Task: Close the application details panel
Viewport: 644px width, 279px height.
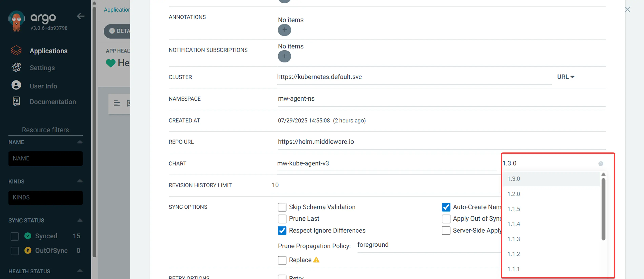Action: (x=627, y=9)
